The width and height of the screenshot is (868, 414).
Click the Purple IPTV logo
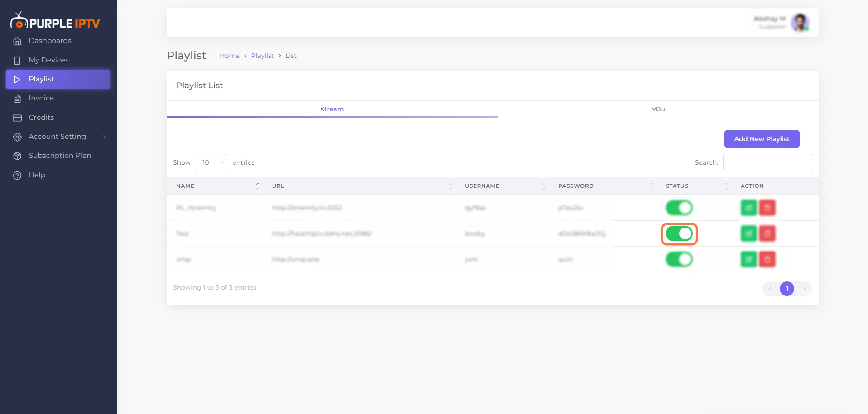[55, 21]
